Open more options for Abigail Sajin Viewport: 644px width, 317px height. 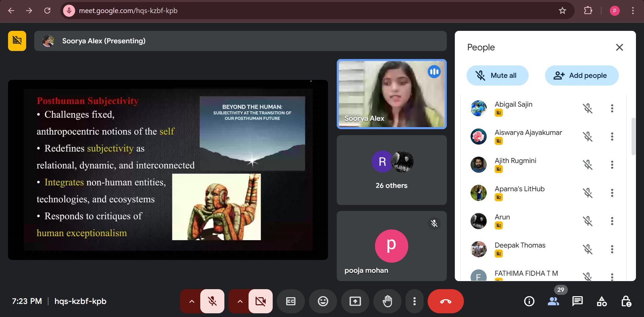(x=612, y=108)
